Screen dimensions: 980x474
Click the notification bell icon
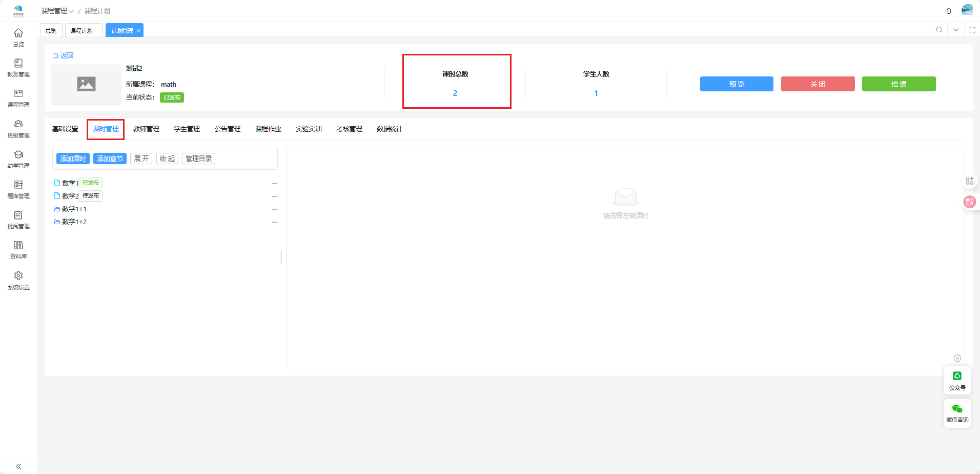click(949, 11)
